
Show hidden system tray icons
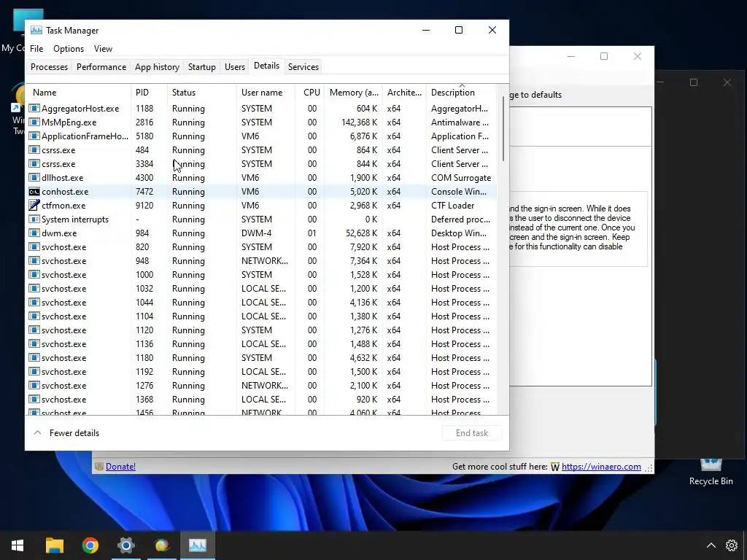[711, 545]
